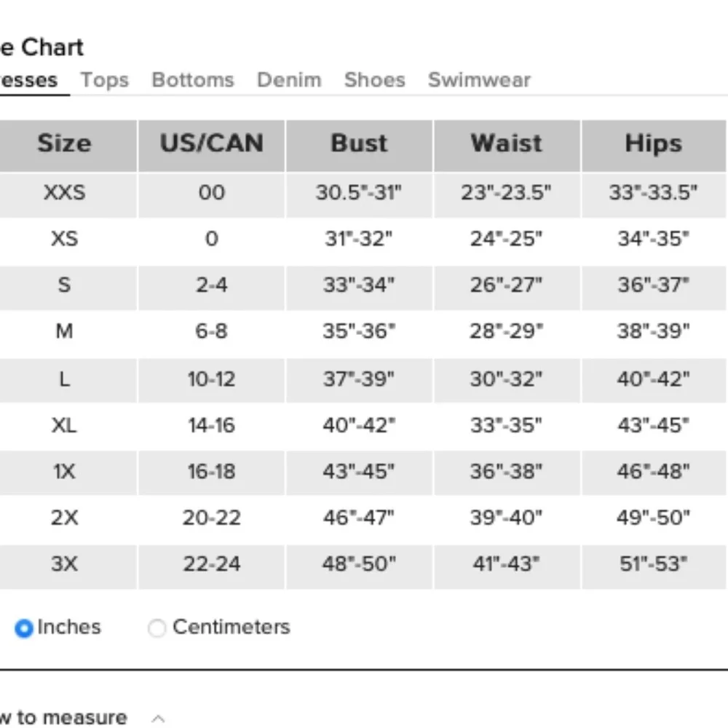
Task: Click the Inches label text
Action: point(68,628)
